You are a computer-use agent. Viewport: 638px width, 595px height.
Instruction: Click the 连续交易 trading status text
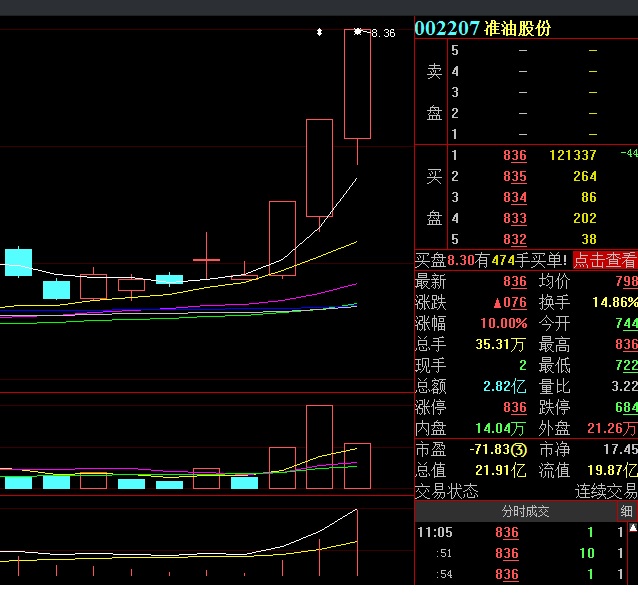pos(605,492)
